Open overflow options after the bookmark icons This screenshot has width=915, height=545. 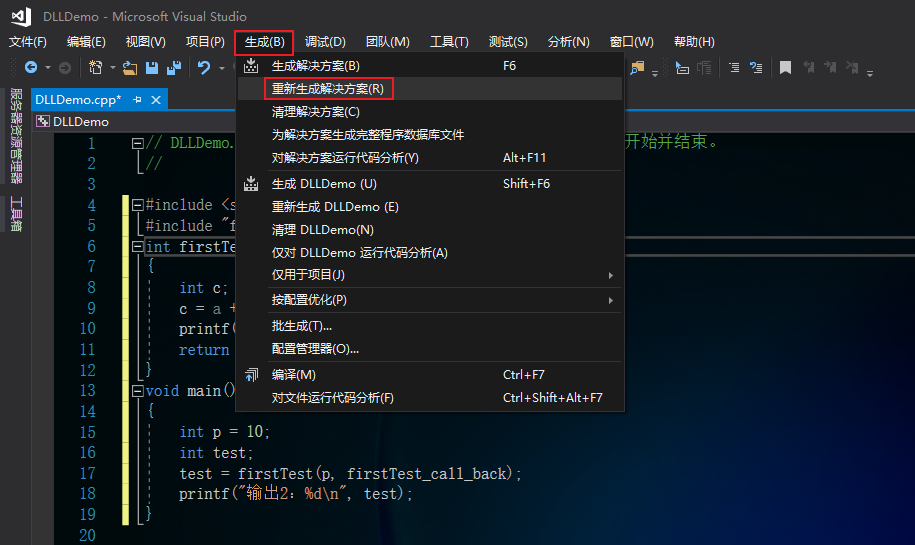pyautogui.click(x=870, y=73)
